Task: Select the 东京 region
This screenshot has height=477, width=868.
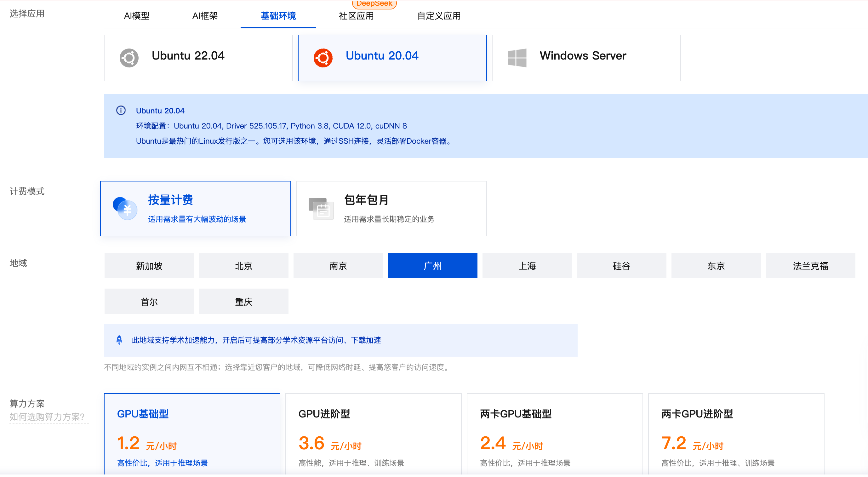Action: (716, 266)
